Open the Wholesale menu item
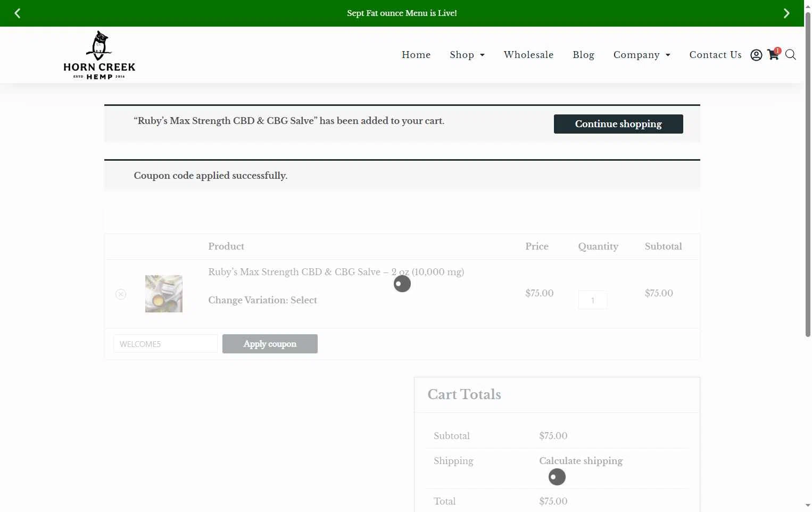The height and width of the screenshot is (512, 812). point(528,55)
